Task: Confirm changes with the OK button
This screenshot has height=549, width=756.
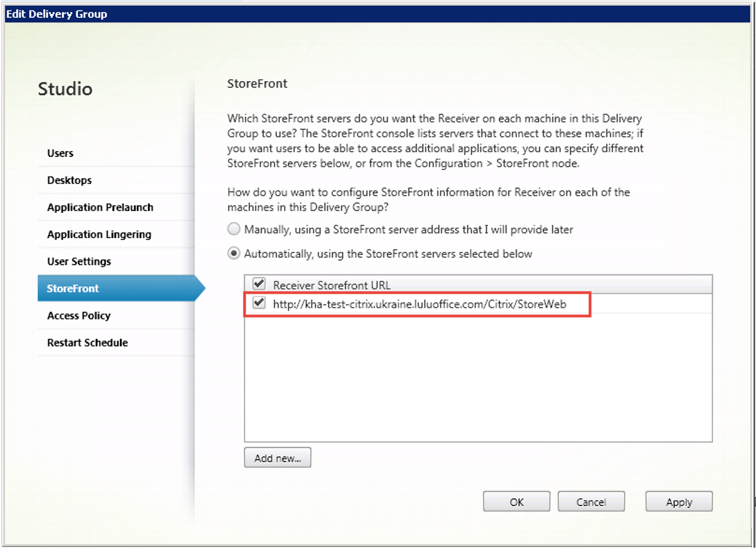Action: [x=516, y=502]
